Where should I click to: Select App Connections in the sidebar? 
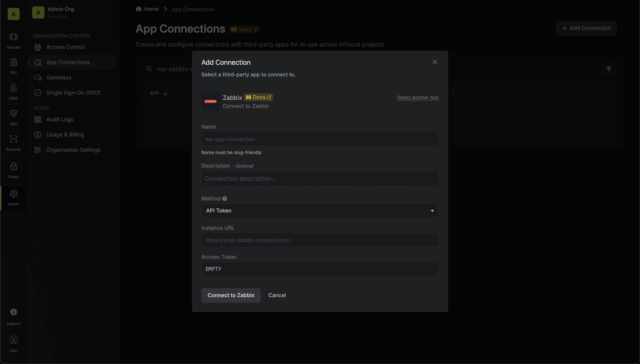click(x=73, y=62)
